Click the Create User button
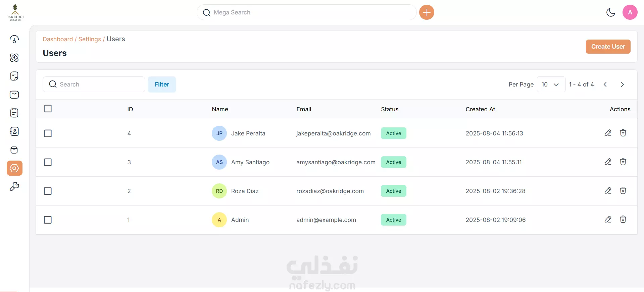 [608, 47]
